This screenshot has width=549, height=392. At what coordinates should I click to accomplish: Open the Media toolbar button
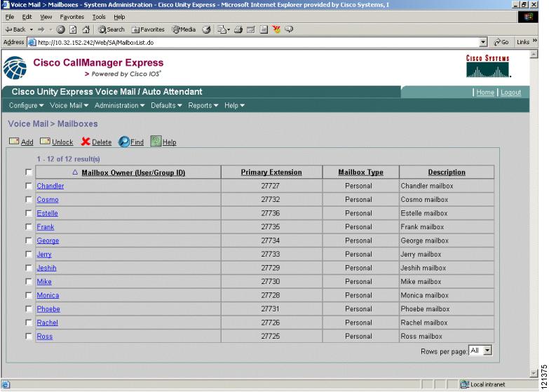(x=184, y=29)
